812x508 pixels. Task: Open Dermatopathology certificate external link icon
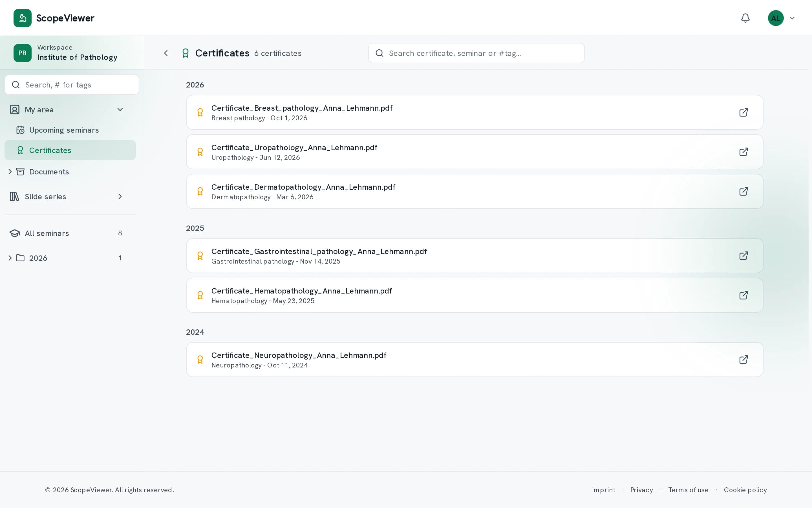click(743, 191)
